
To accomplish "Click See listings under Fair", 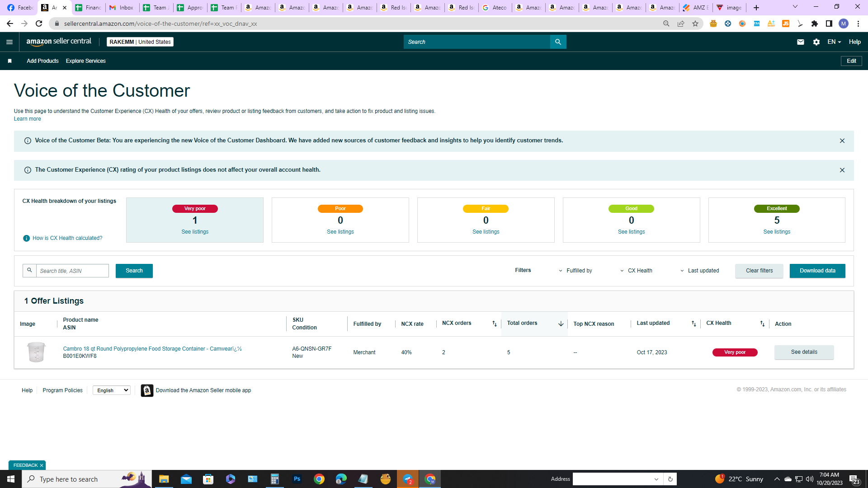I will point(486,232).
